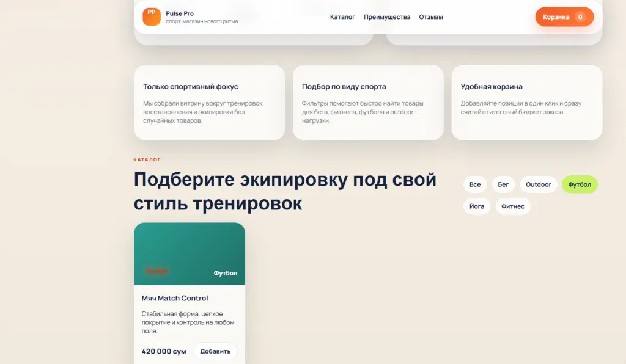Click text starting Мы собрали витрину
The width and height of the screenshot is (626, 364).
203,112
